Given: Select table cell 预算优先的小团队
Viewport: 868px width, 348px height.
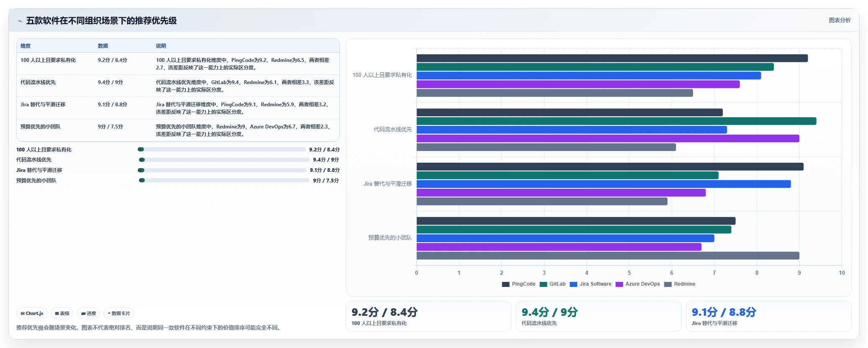Looking at the screenshot, I should (41, 127).
